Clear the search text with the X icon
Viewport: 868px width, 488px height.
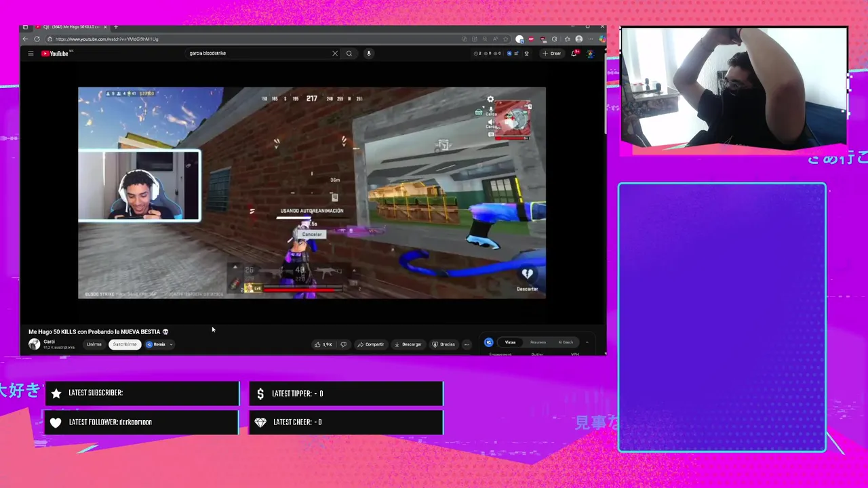click(x=334, y=54)
